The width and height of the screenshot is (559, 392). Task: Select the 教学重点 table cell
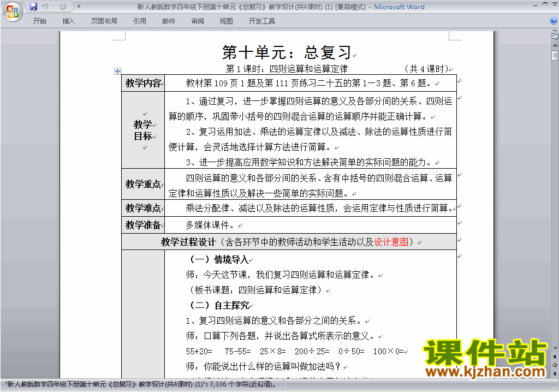tap(143, 184)
